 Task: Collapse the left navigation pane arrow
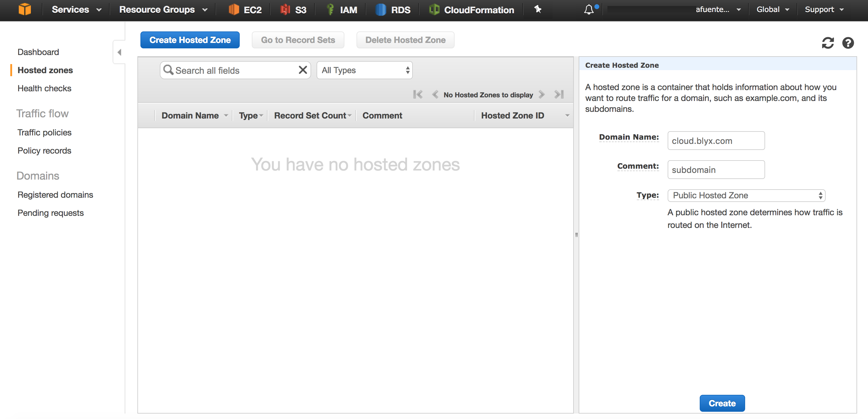pyautogui.click(x=119, y=52)
